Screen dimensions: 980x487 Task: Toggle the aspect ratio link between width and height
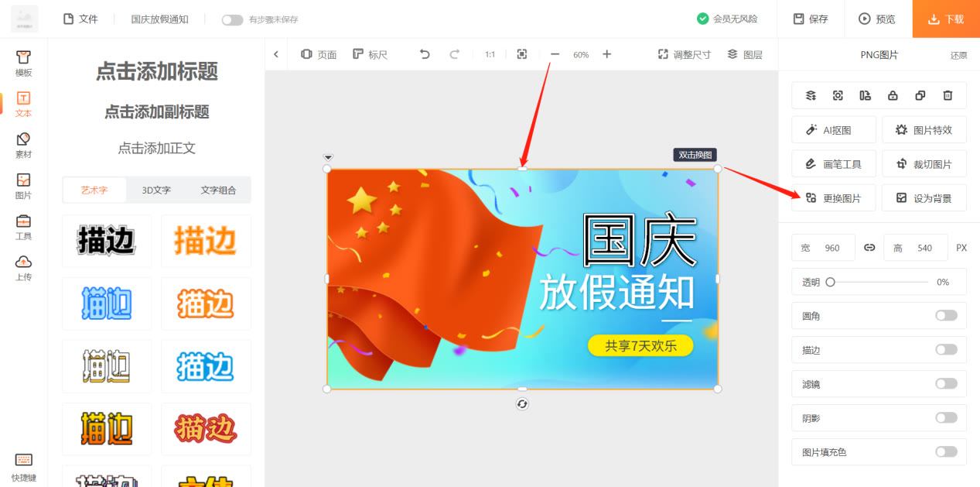pyautogui.click(x=869, y=247)
